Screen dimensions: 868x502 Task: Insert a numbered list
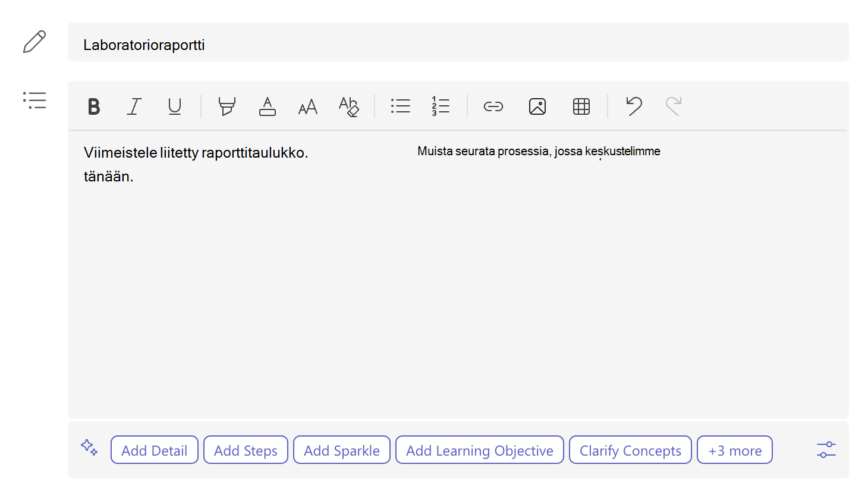click(x=441, y=106)
